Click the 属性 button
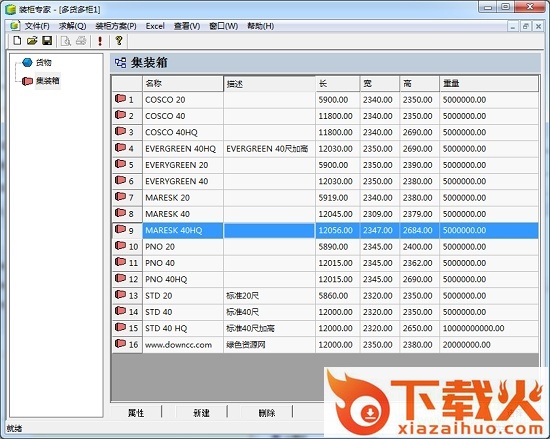The height and width of the screenshot is (439, 550). (x=136, y=413)
